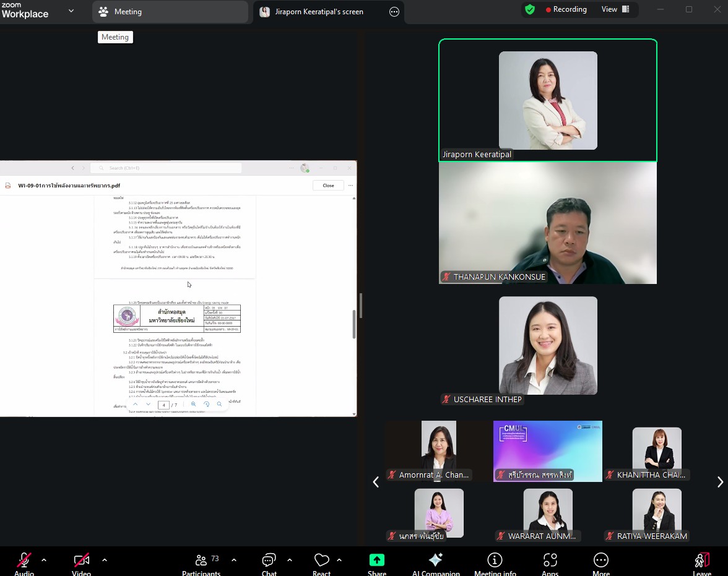The height and width of the screenshot is (576, 728).
Task: Open the Chat panel
Action: click(269, 563)
